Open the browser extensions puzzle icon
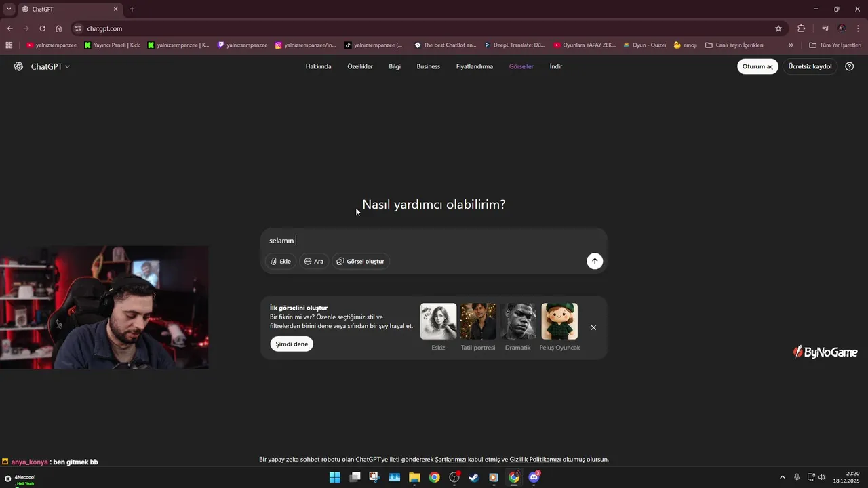This screenshot has width=868, height=488. coord(801,28)
